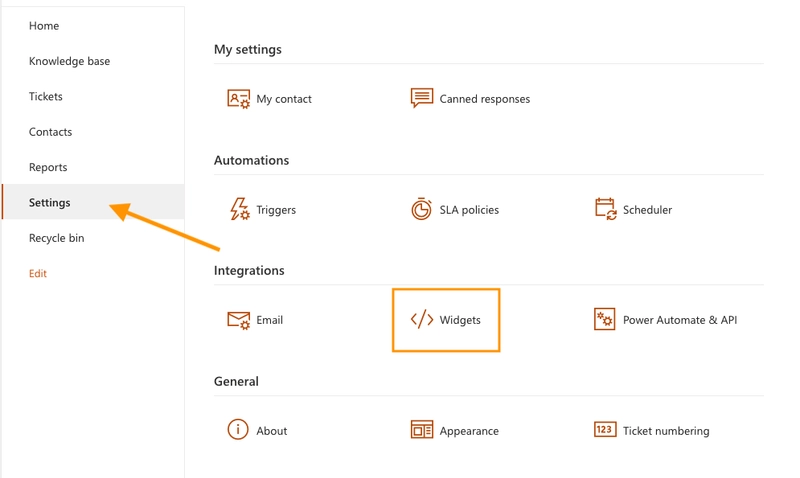Click the My contact icon
The height and width of the screenshot is (478, 800).
(239, 98)
